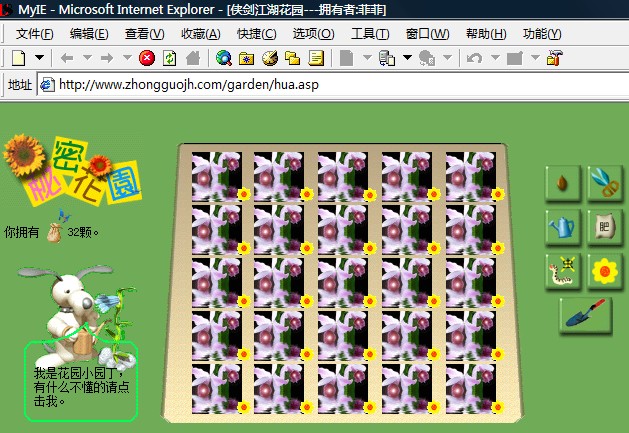Click the hammer tools icon

point(555,58)
